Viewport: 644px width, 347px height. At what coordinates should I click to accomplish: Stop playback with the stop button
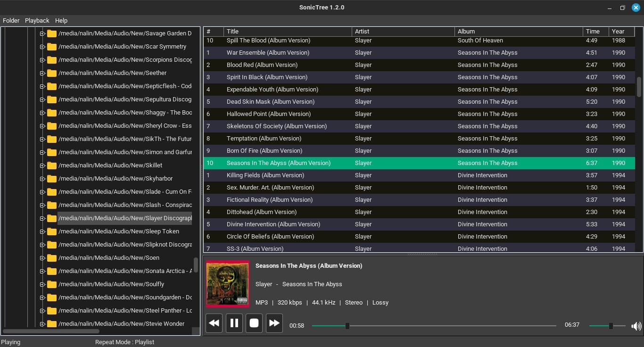pyautogui.click(x=254, y=323)
